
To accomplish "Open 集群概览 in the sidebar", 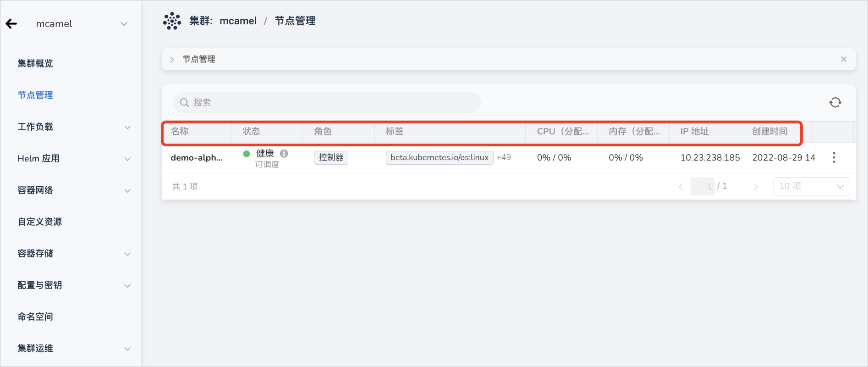I will [x=35, y=63].
